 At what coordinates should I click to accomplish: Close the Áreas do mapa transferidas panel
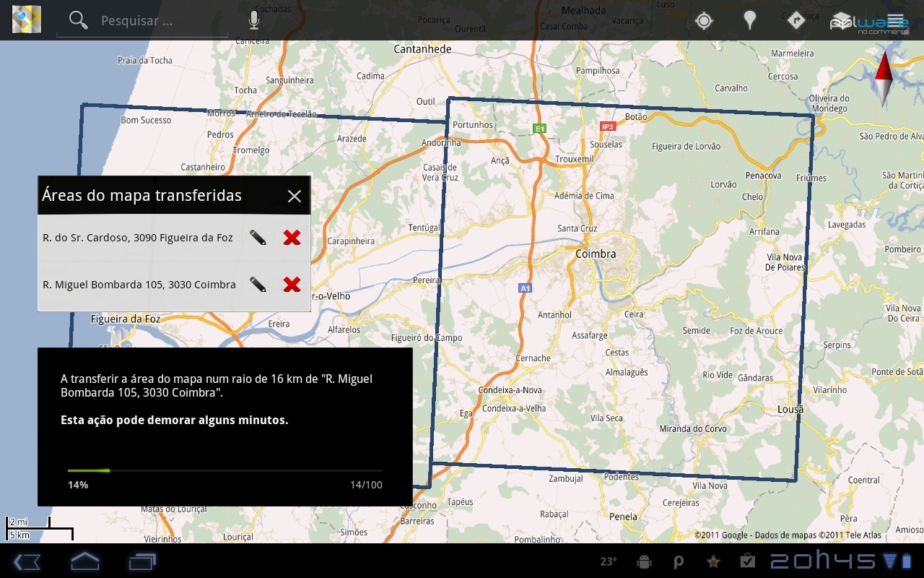[x=294, y=196]
